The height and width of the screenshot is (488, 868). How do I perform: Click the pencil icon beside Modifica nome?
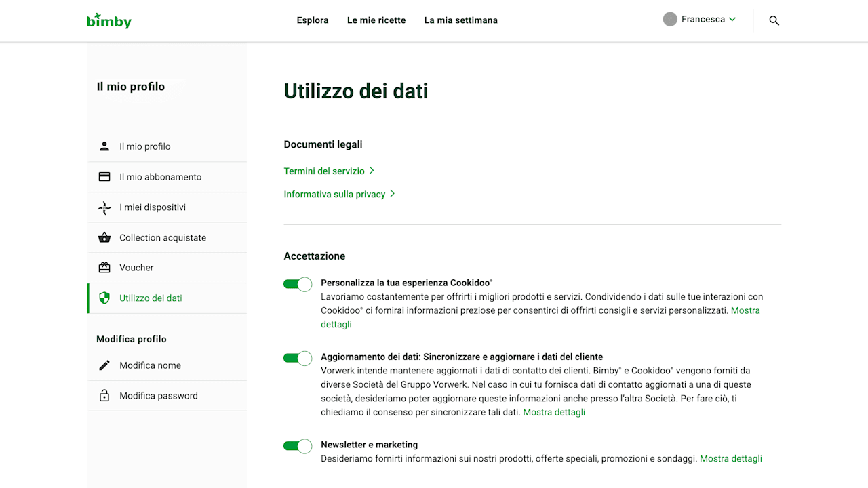point(104,365)
